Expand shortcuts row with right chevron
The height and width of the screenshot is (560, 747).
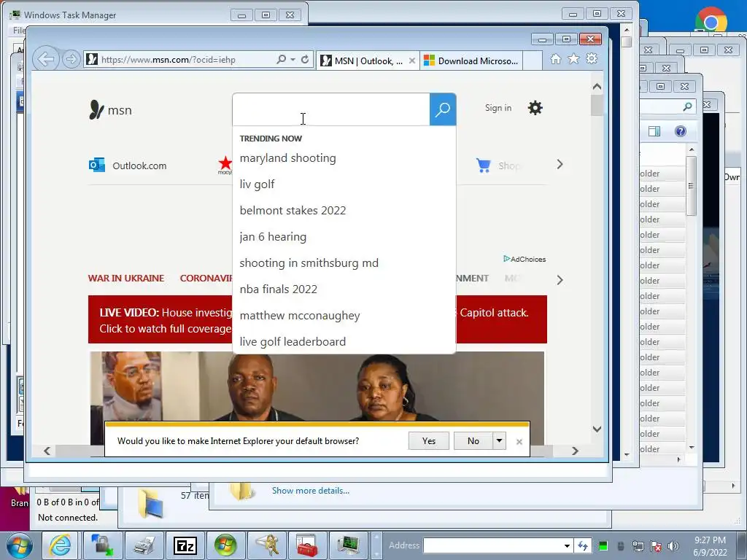pos(560,164)
